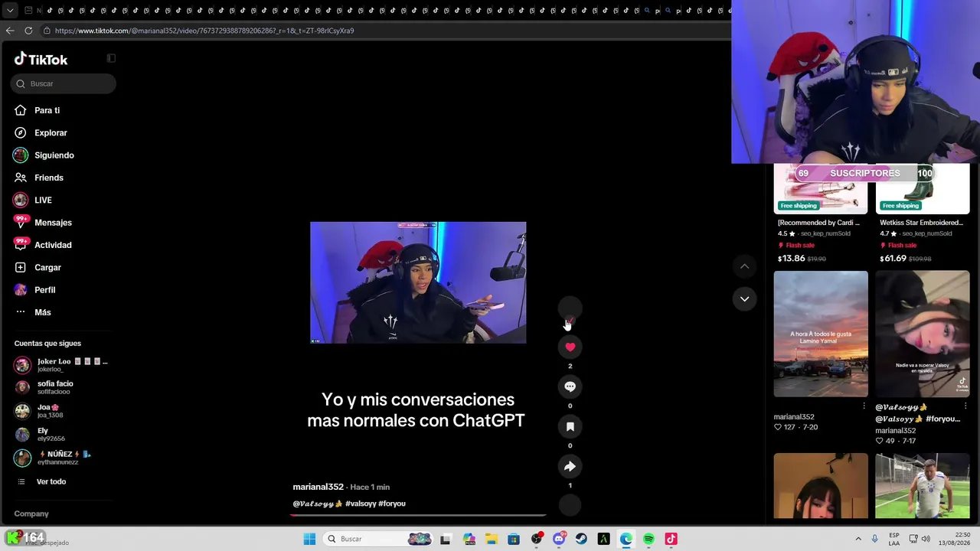
Task: Show hidden system tray icons
Action: click(x=858, y=539)
